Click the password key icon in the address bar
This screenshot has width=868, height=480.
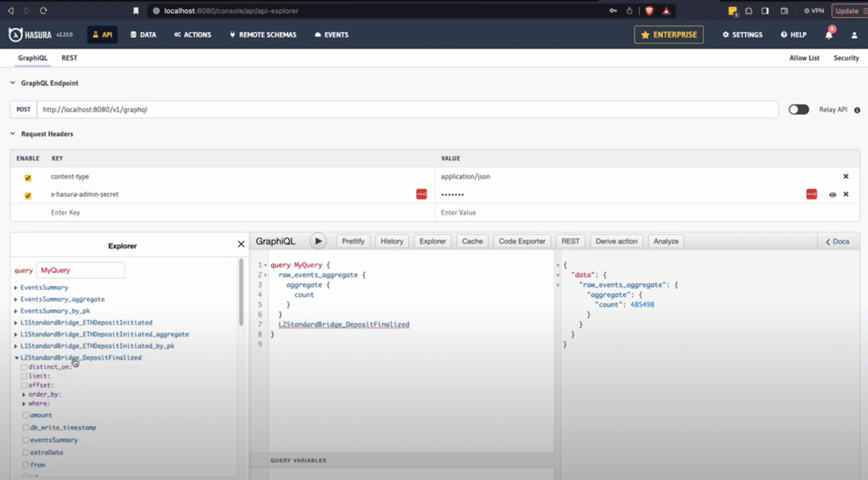coord(613,11)
